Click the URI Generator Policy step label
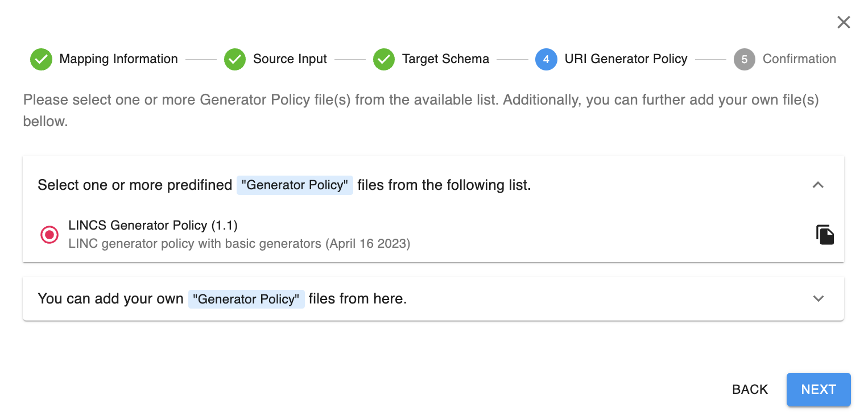The height and width of the screenshot is (416, 868). tap(626, 59)
